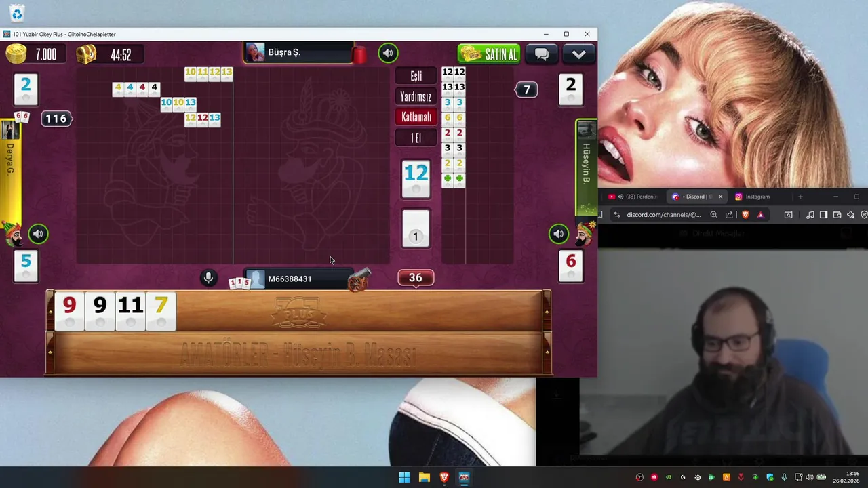
Task: Close the Discord tab
Action: [720, 197]
